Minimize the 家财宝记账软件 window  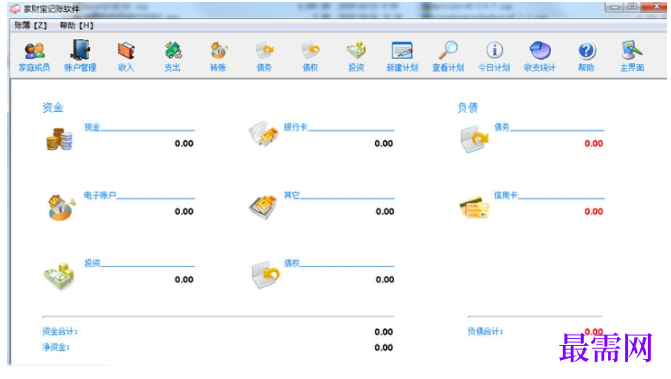615,7
